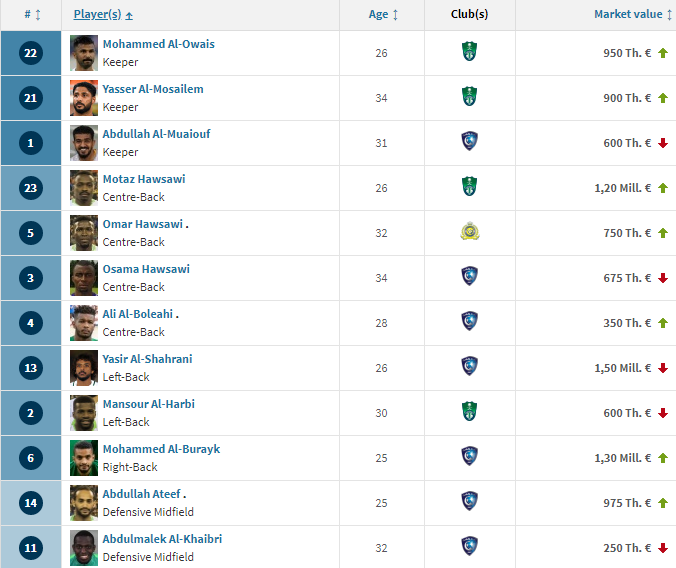The image size is (676, 568).
Task: Sort table by Age column header
Action: click(x=383, y=15)
